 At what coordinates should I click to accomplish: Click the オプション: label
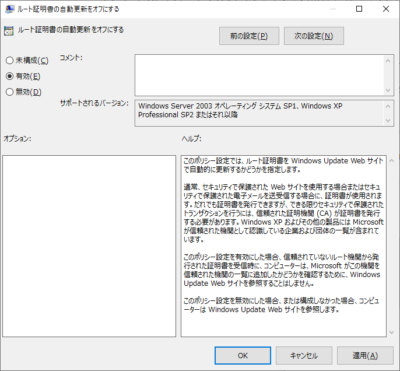17,139
